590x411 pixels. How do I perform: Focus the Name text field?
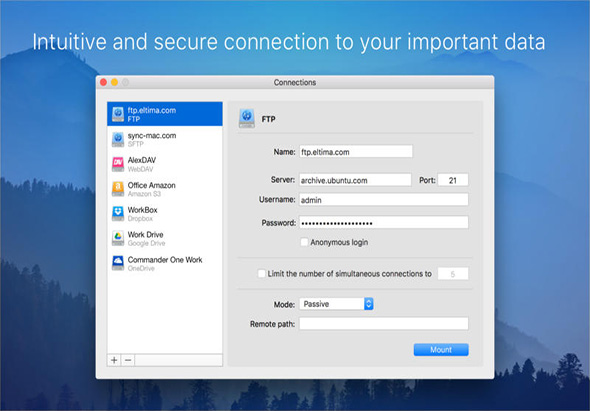coord(356,152)
